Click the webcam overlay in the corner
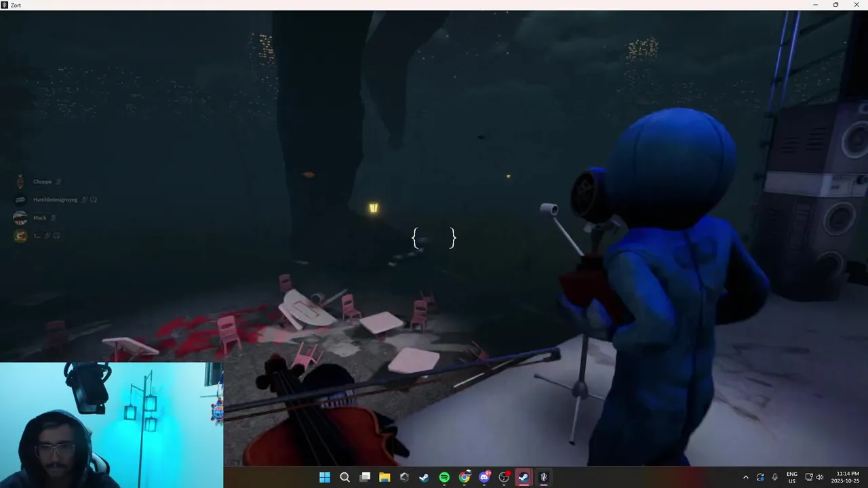This screenshot has height=488, width=868. click(111, 425)
